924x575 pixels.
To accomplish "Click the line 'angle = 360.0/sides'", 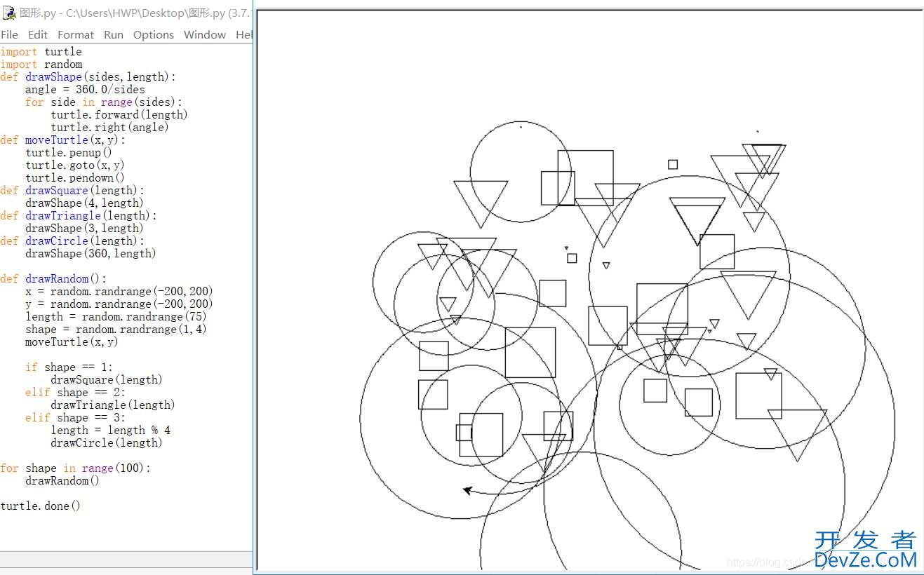I will [x=85, y=90].
